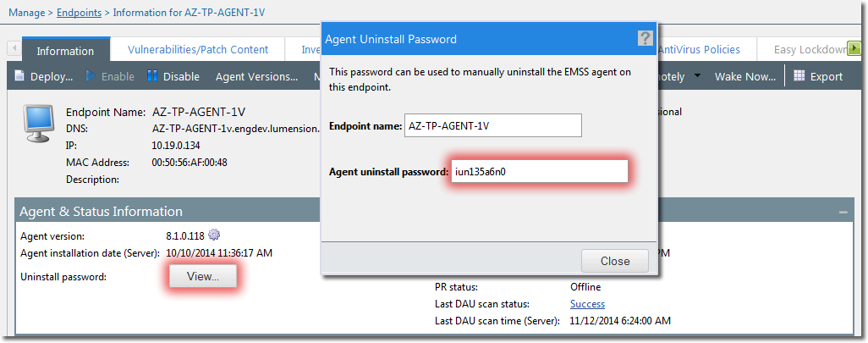Image resolution: width=868 pixels, height=343 pixels.
Task: Collapse the Agent & Status Information section
Action: 843,212
